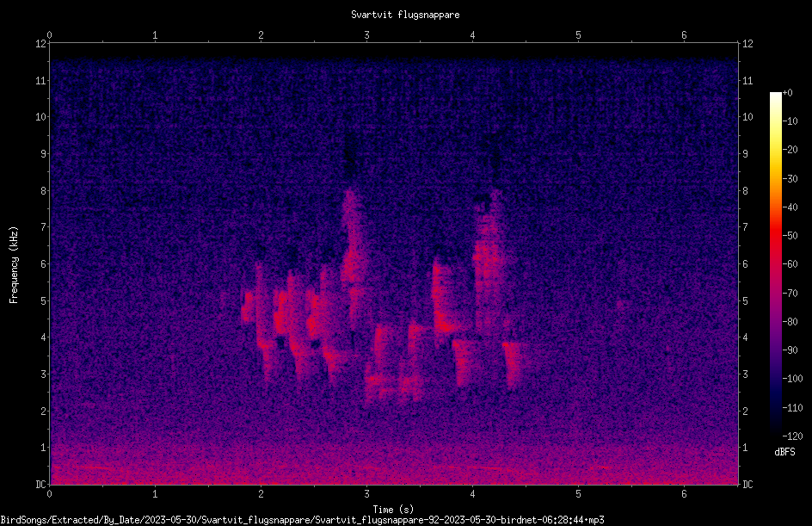Click the tall song note peaking near 8 kHz at 2.8 s
Viewport: 812px width, 526px height.
pos(353,259)
